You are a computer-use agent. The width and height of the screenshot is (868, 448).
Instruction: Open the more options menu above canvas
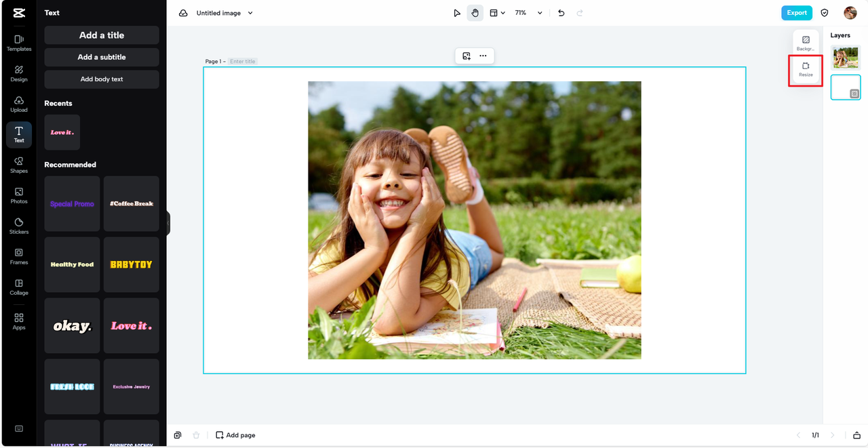coord(483,56)
